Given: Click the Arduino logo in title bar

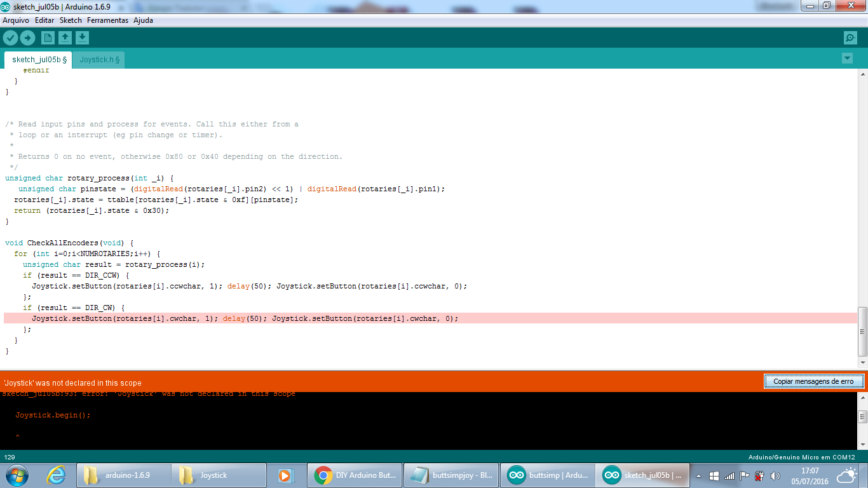Looking at the screenshot, I should click(x=6, y=6).
